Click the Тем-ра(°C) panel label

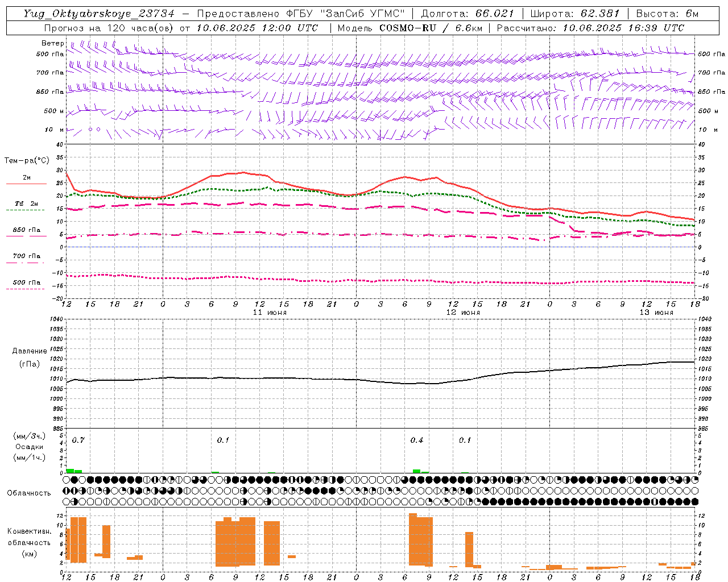[x=27, y=161]
